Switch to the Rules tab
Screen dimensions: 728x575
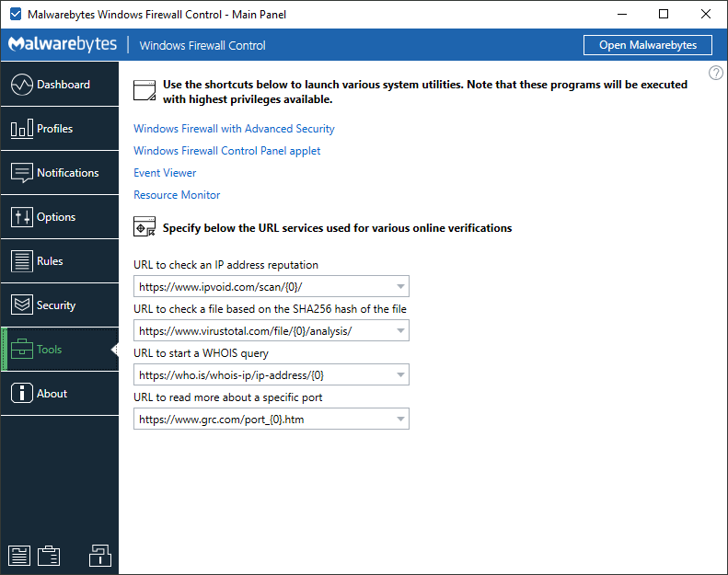pyautogui.click(x=60, y=260)
